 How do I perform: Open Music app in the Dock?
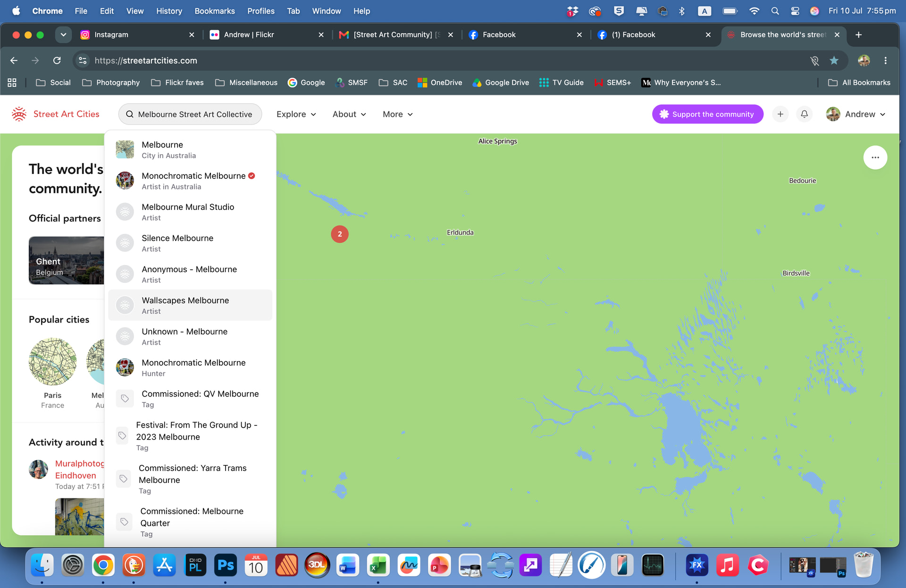pyautogui.click(x=728, y=565)
